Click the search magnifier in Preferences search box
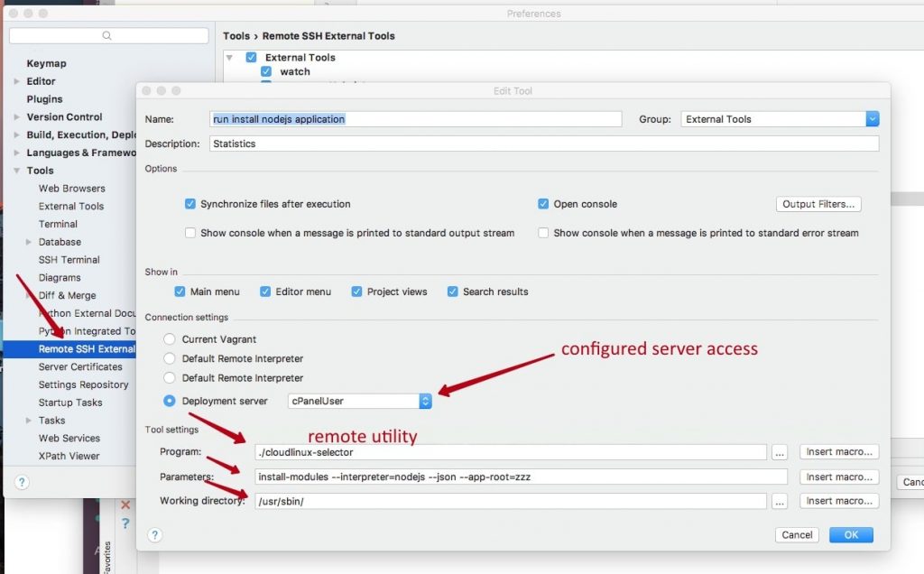This screenshot has width=924, height=574. click(x=106, y=36)
